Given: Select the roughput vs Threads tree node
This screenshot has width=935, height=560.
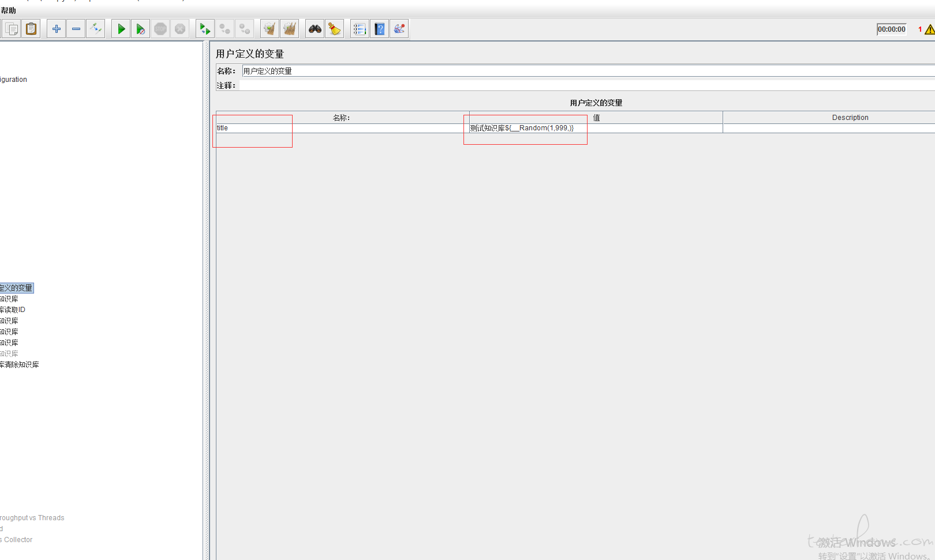Looking at the screenshot, I should pyautogui.click(x=32, y=518).
